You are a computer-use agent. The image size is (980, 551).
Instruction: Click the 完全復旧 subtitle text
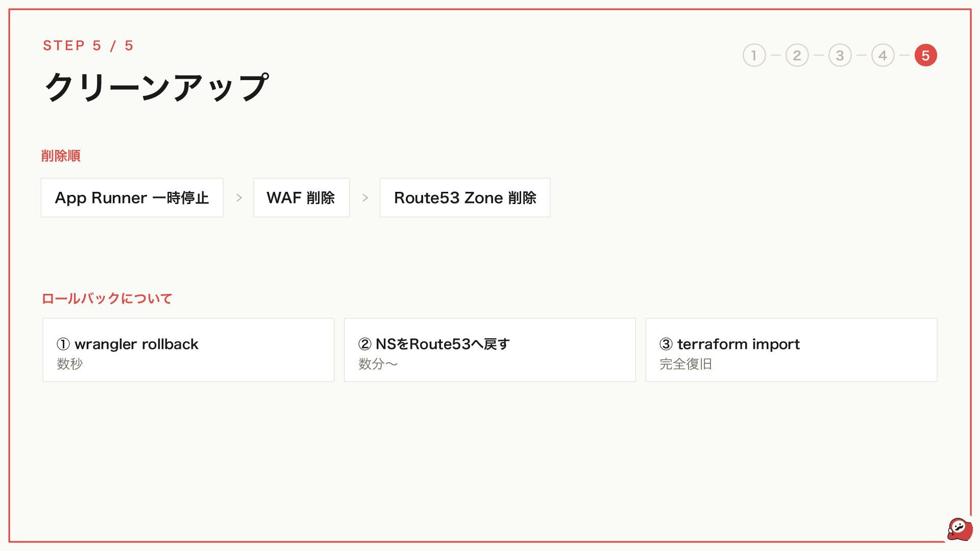(x=685, y=364)
